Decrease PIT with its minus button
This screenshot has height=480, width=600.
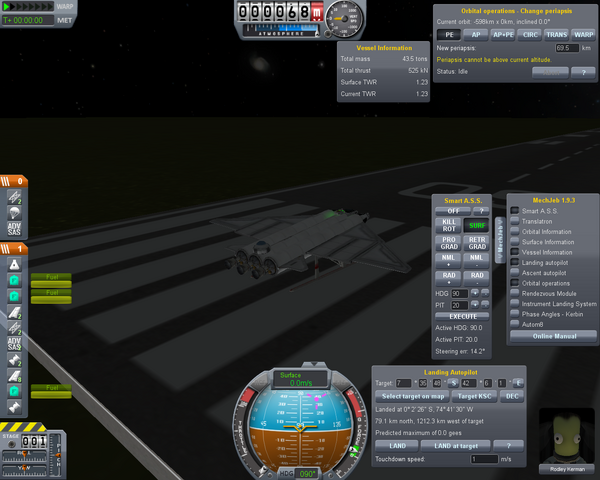click(x=485, y=305)
